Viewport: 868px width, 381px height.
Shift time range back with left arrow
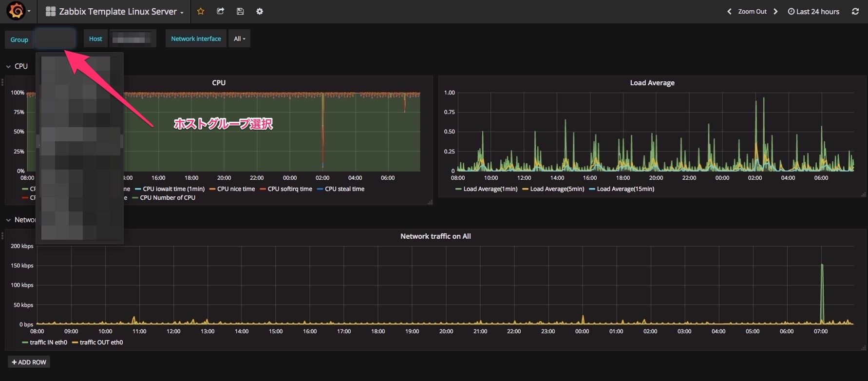pyautogui.click(x=729, y=11)
